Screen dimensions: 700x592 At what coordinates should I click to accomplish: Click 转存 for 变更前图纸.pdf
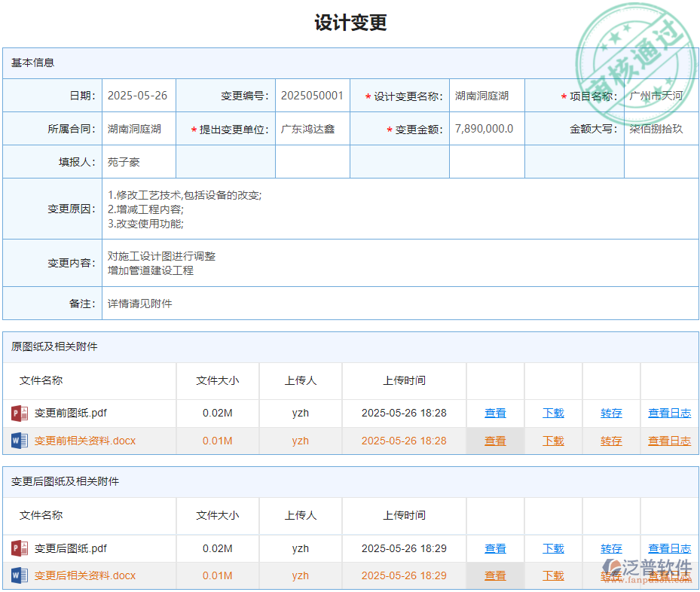pyautogui.click(x=611, y=413)
